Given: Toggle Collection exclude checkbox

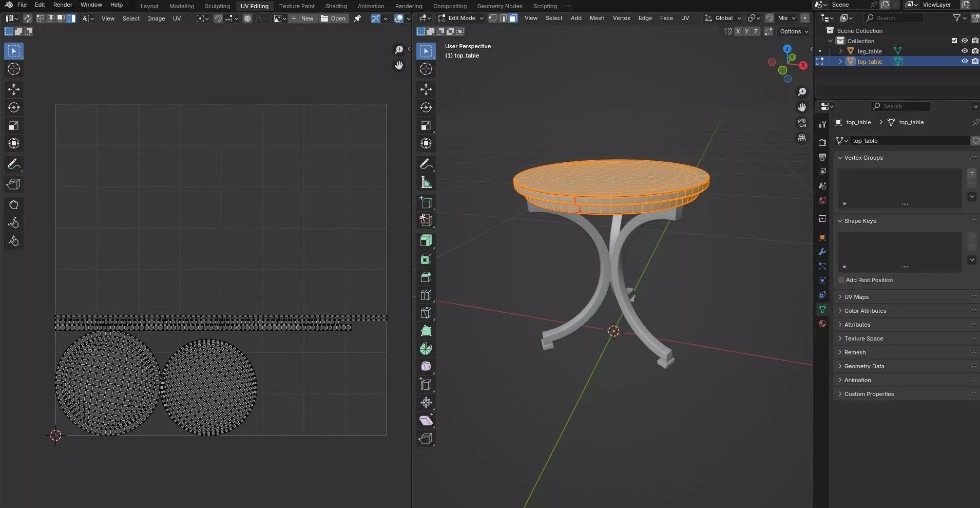Looking at the screenshot, I should coord(954,41).
